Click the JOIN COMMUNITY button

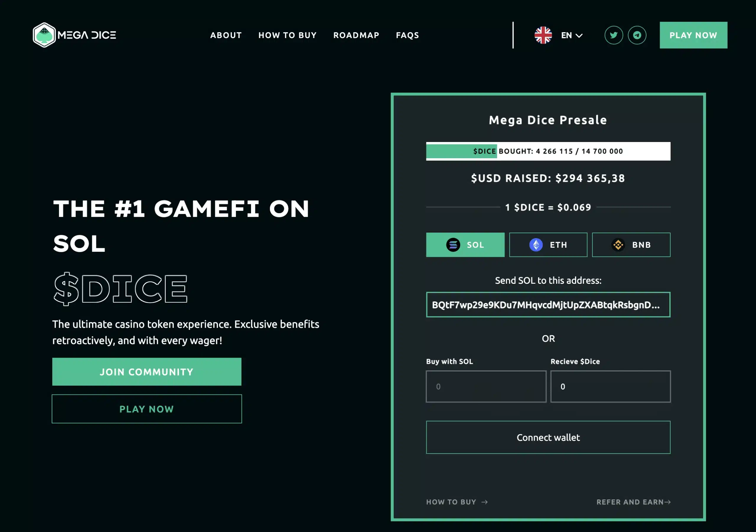pyautogui.click(x=146, y=372)
